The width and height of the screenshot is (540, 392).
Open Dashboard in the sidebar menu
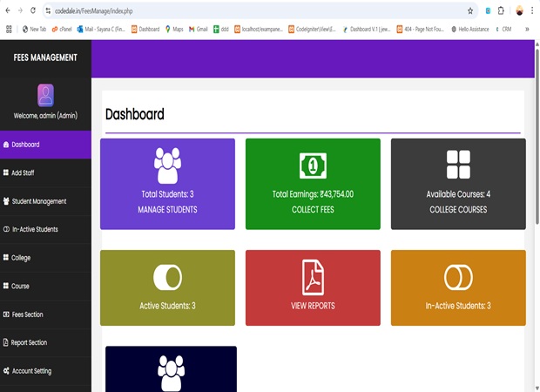[x=26, y=145]
